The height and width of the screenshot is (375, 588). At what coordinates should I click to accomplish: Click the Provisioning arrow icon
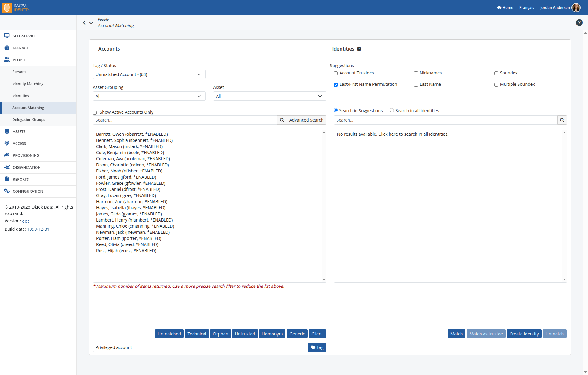point(7,155)
